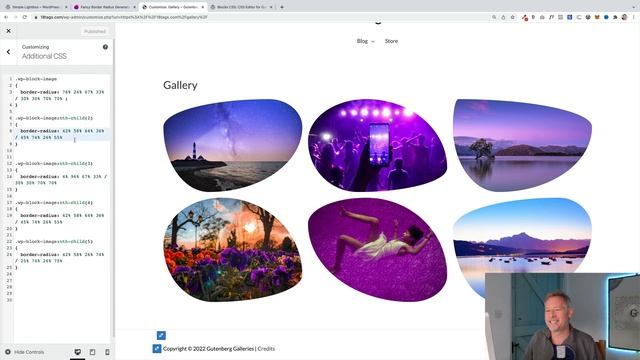Reload the current page
Screen dimensions: 640x360
click(x=25, y=17)
